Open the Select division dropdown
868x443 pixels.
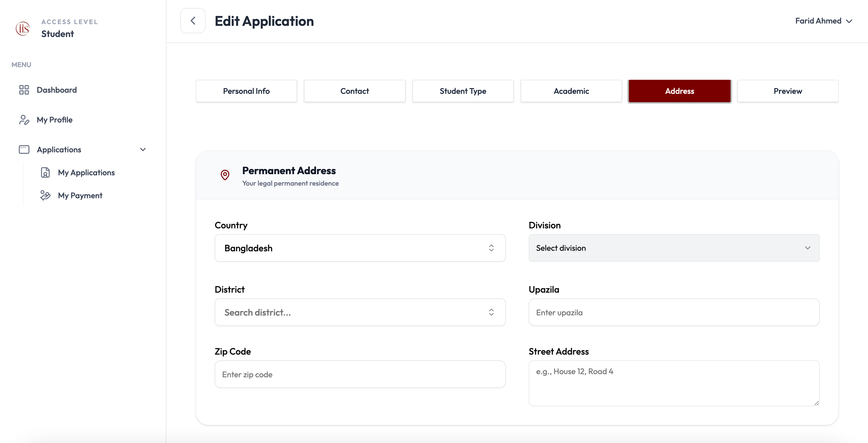coord(674,248)
